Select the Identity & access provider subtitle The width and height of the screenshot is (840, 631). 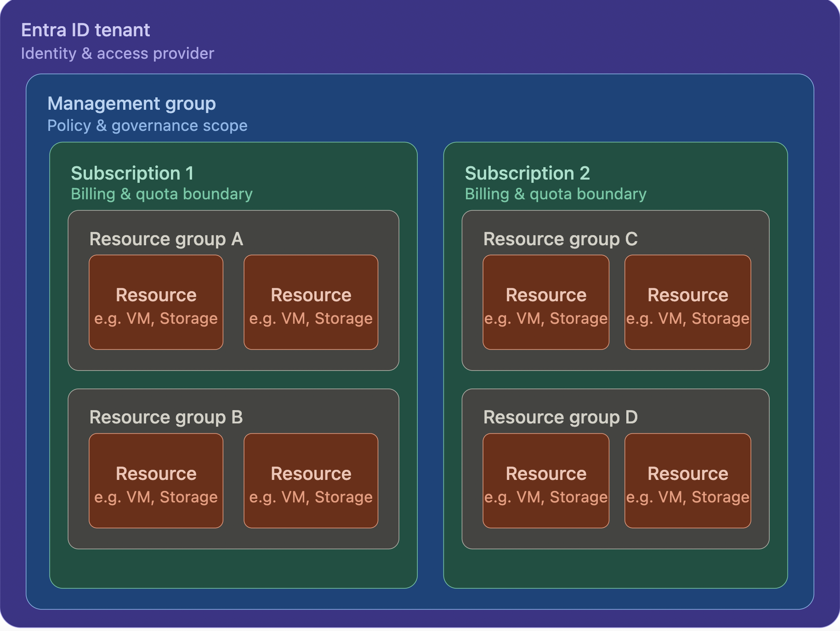click(x=118, y=53)
